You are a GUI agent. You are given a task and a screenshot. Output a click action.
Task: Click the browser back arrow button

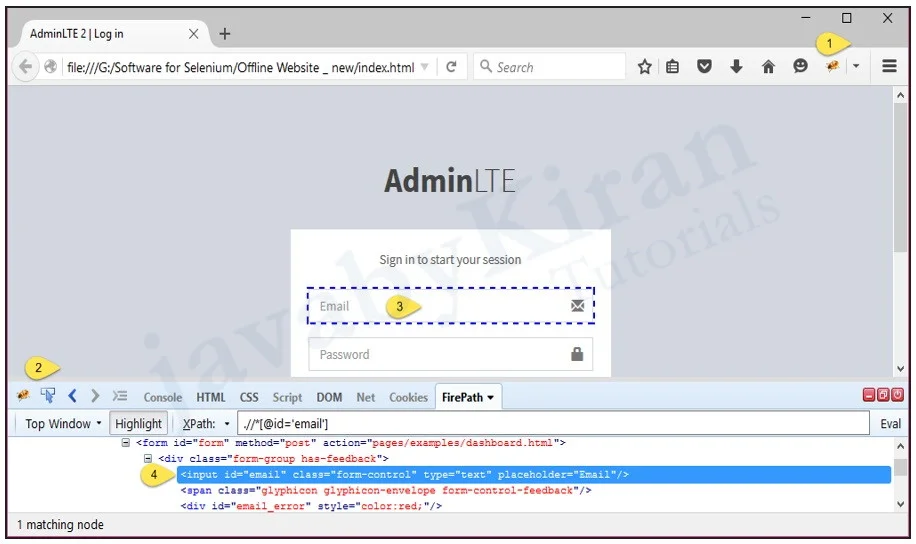25,67
